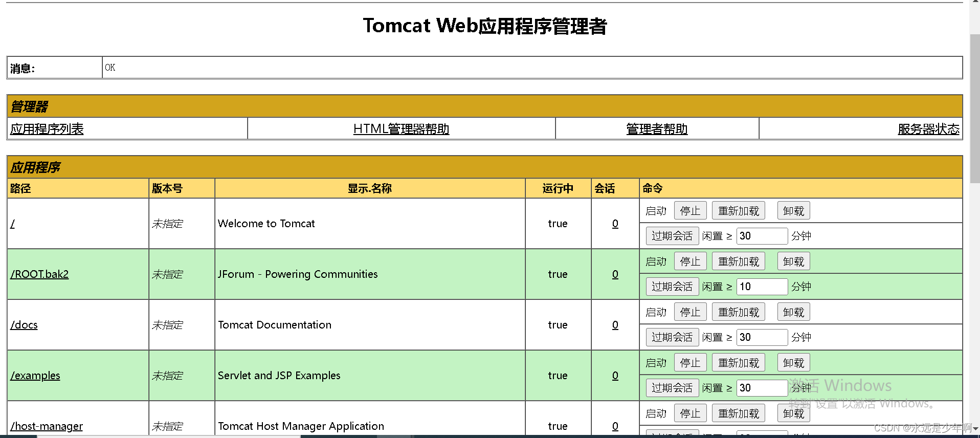Open the /docs application link
Image resolution: width=980 pixels, height=438 pixels.
click(x=24, y=325)
